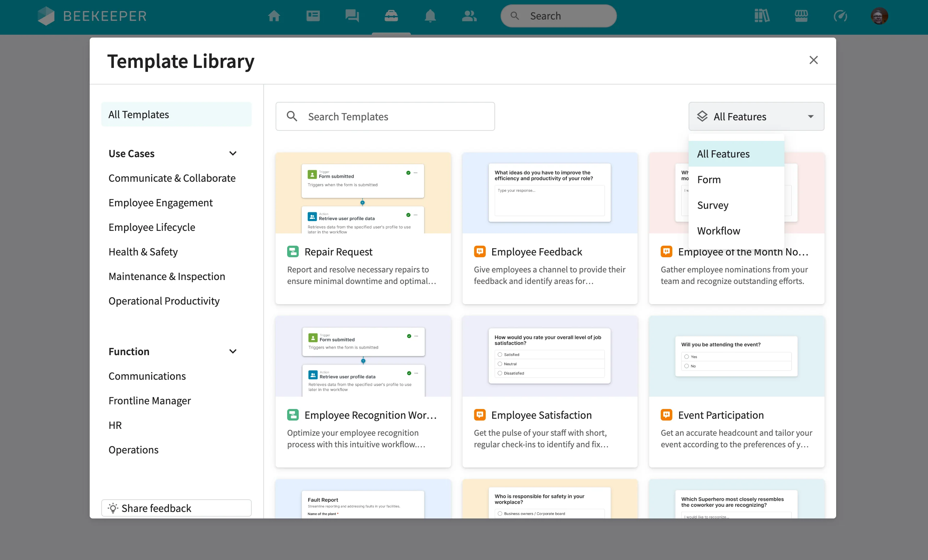The image size is (928, 560).
Task: Open the user profile avatar
Action: pos(879,16)
